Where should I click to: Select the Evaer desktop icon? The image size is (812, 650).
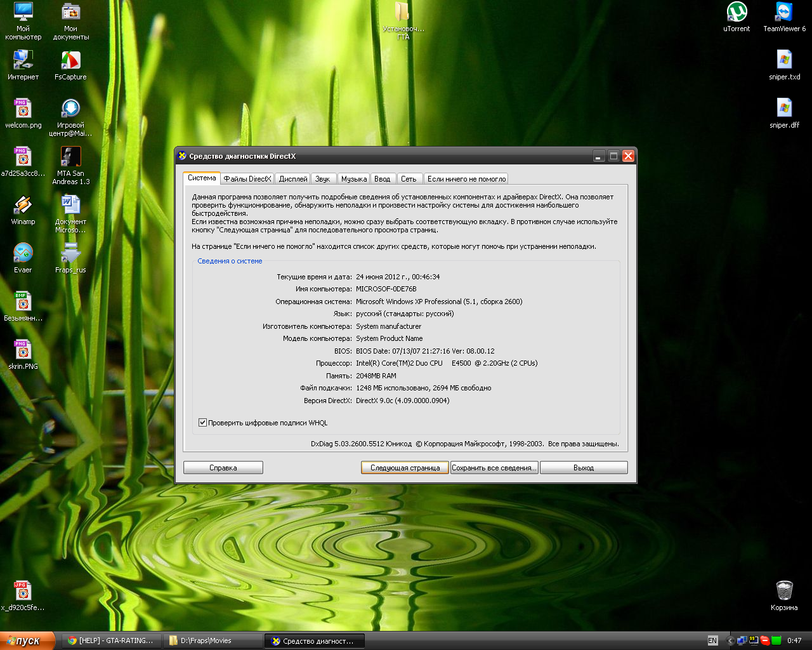tap(23, 258)
